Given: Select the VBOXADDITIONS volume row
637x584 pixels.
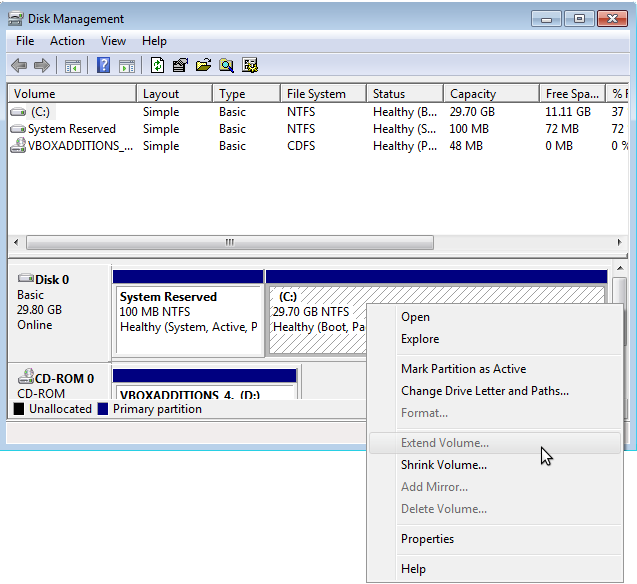Looking at the screenshot, I should coord(318,146).
